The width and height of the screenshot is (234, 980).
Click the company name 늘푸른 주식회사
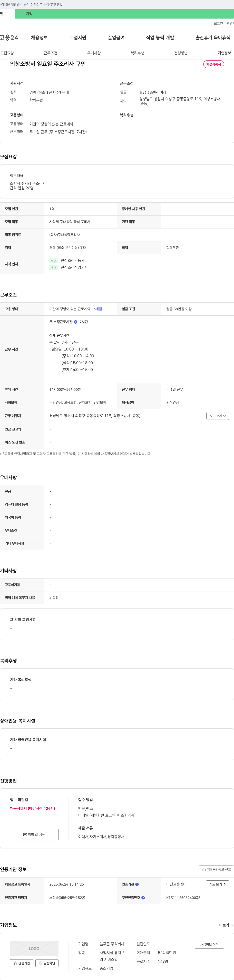(112, 944)
